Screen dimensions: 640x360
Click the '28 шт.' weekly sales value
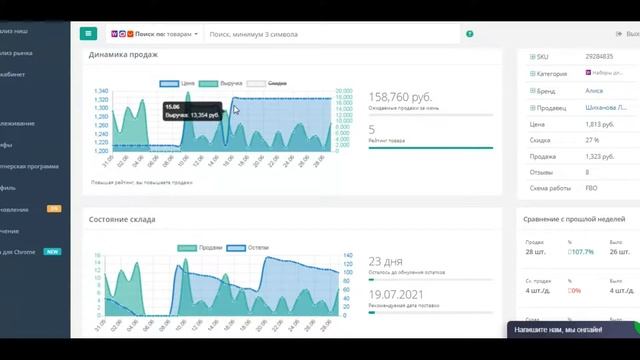pos(535,252)
